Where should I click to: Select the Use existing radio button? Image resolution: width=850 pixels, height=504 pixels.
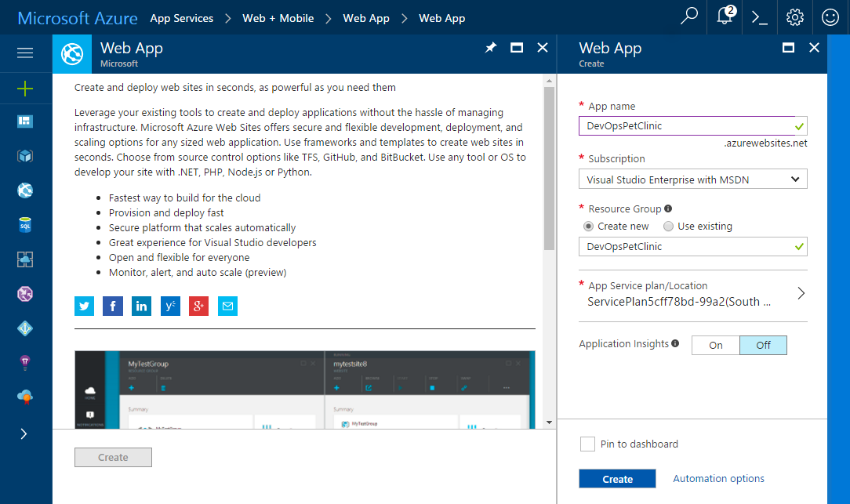click(668, 226)
